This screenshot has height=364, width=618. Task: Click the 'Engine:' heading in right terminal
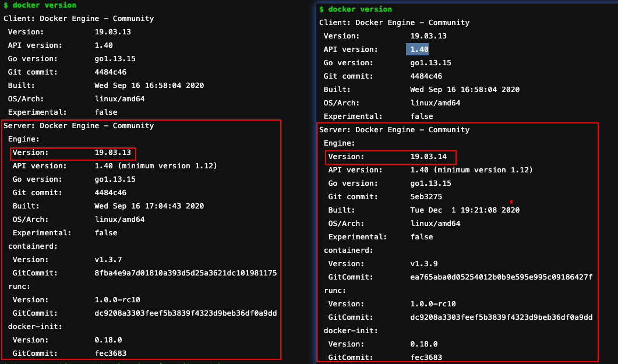coord(340,143)
